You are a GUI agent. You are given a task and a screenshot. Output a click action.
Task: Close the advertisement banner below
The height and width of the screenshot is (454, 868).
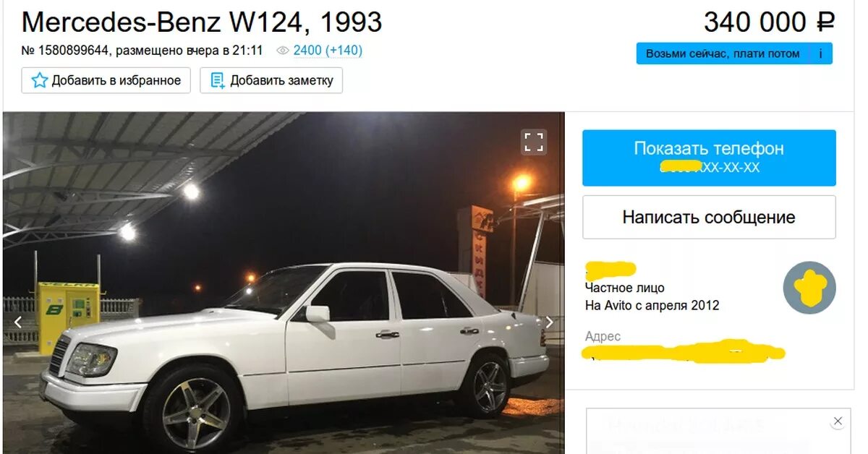pyautogui.click(x=838, y=421)
